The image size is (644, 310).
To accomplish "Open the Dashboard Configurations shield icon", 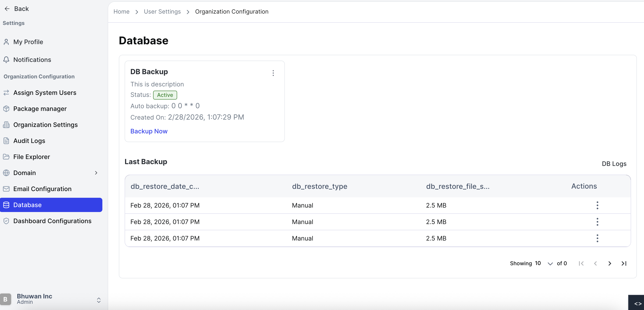I will click(6, 221).
